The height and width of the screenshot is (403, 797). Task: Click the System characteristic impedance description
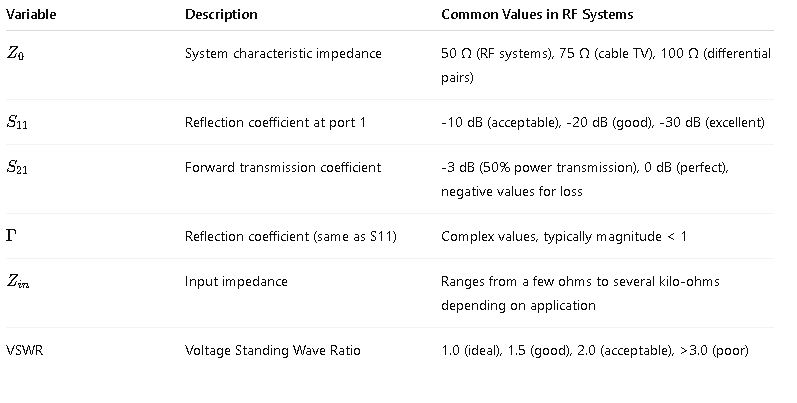coord(283,54)
